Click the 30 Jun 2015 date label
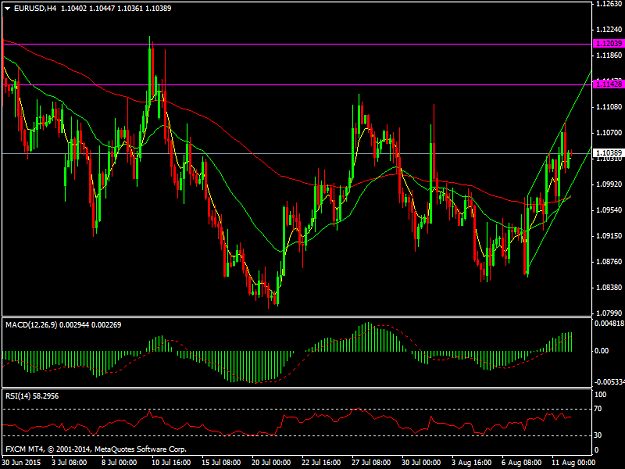This screenshot has height=469, width=625. [21, 463]
